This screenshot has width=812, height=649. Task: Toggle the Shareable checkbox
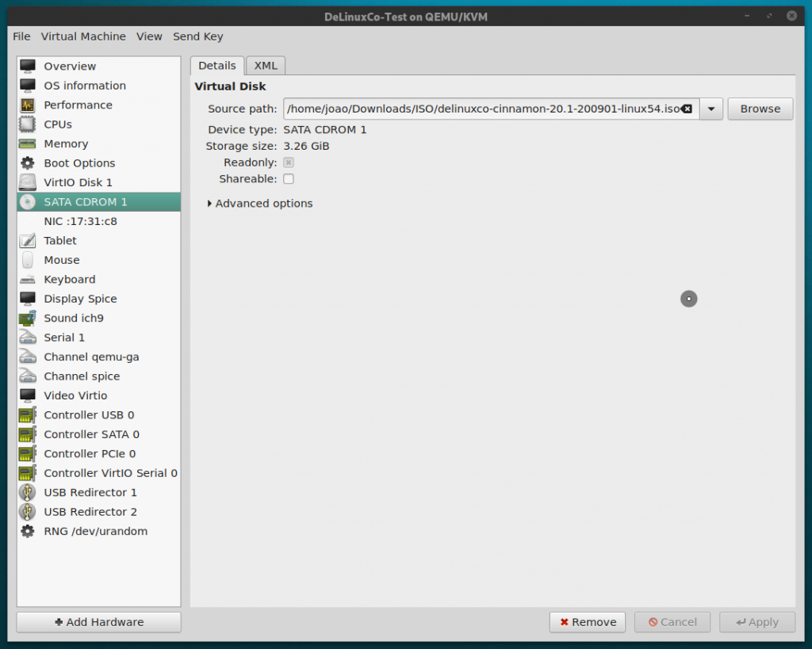(289, 178)
